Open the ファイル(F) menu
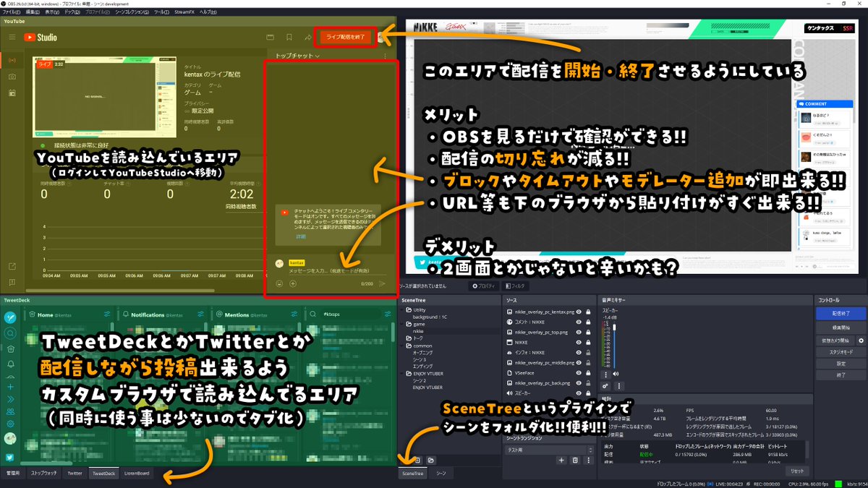The image size is (868, 488). [x=12, y=12]
